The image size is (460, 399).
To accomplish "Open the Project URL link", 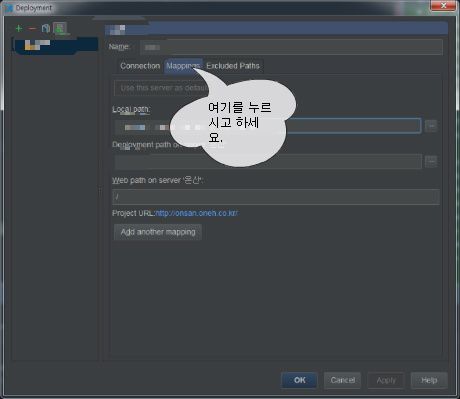I will click(197, 213).
